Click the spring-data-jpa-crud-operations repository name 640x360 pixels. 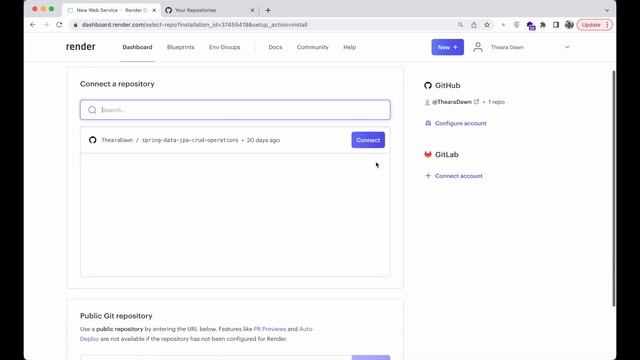(x=190, y=140)
